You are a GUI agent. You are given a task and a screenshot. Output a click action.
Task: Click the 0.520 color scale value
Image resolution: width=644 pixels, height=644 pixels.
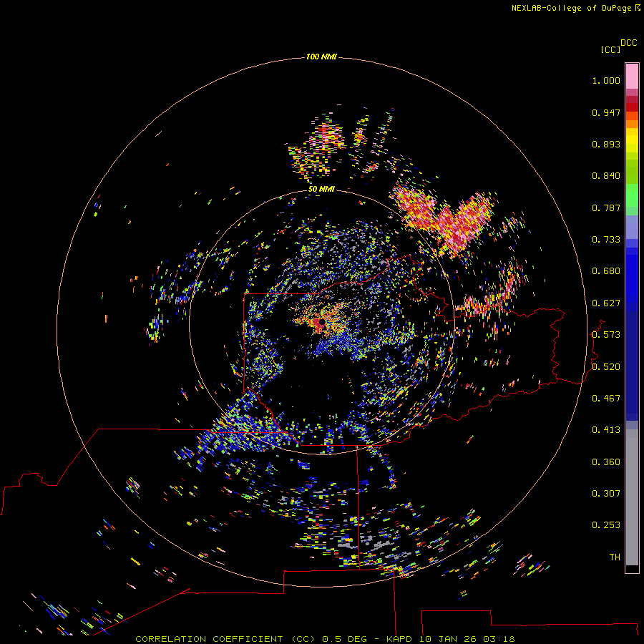pos(606,367)
